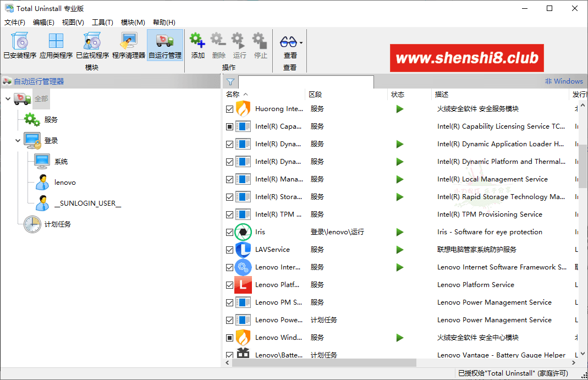588x380 pixels.
Task: Click the vertical scrollbar thumb
Action: [582, 167]
